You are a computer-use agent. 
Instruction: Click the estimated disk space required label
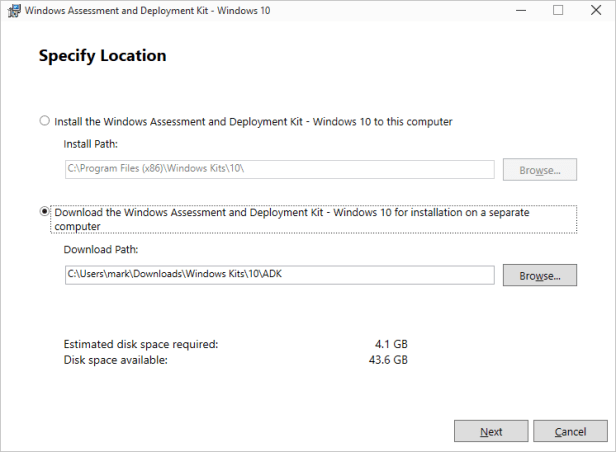click(140, 344)
